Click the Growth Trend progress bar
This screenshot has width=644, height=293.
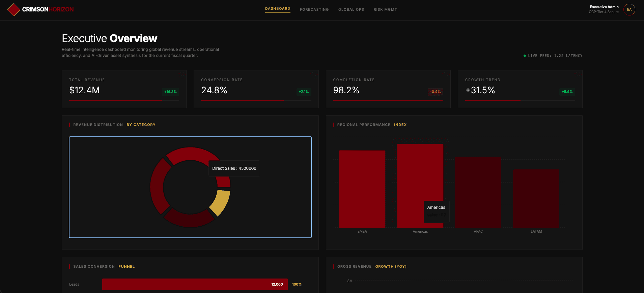coord(520,100)
